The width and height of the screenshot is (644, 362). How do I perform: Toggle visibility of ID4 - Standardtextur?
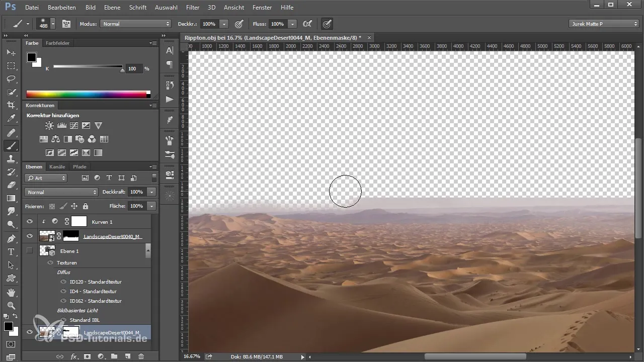[63, 291]
